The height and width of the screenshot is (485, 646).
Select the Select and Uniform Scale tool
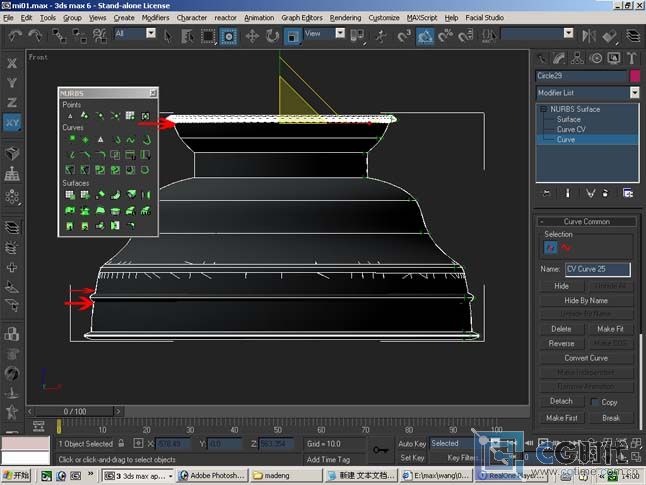[292, 36]
